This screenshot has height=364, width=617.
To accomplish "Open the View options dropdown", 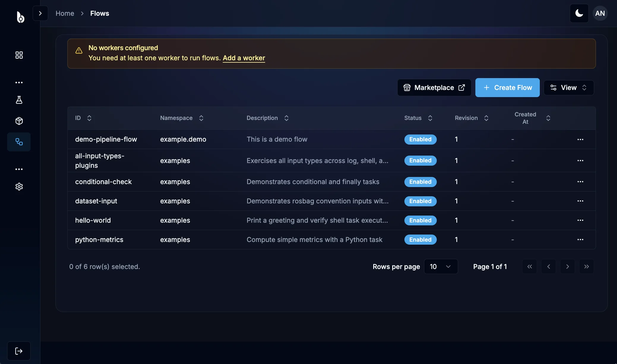I will click(569, 88).
